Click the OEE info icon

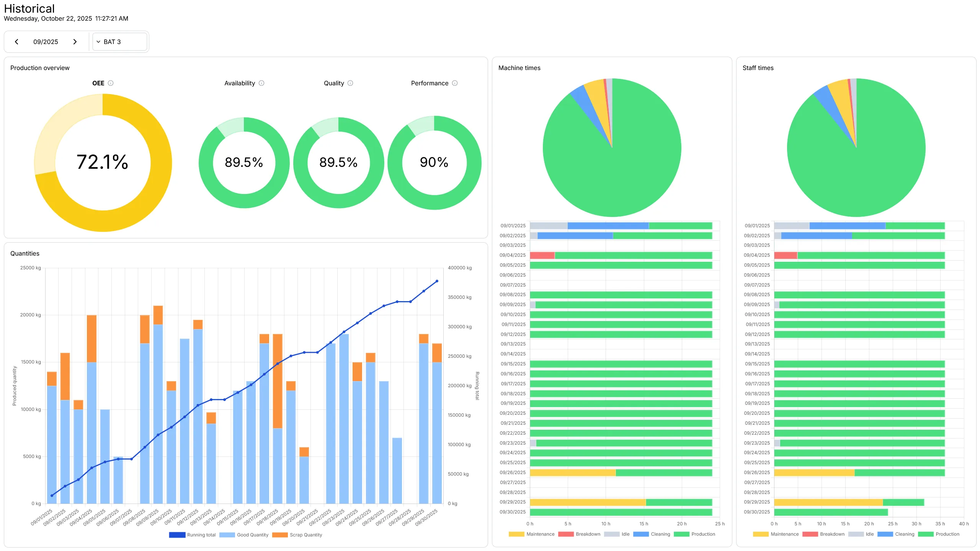pos(111,83)
